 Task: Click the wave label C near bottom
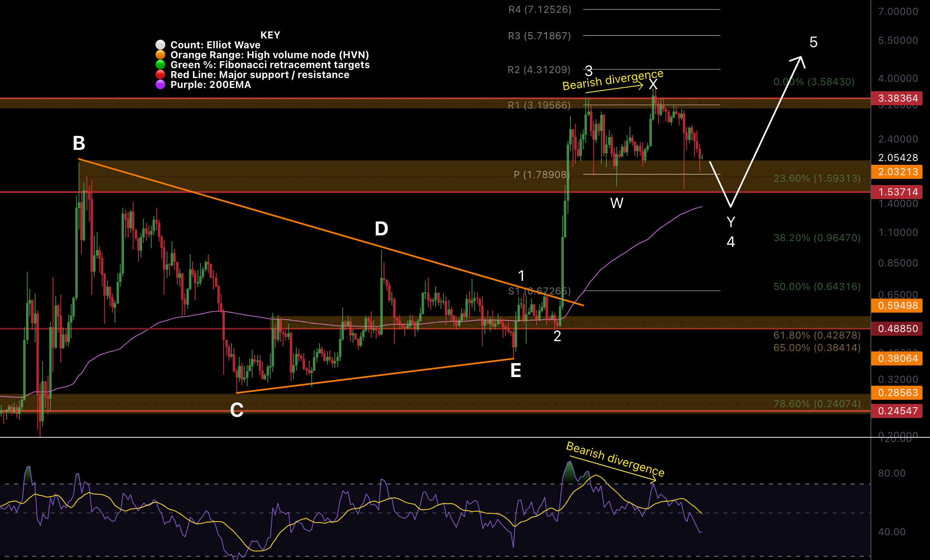click(x=236, y=410)
